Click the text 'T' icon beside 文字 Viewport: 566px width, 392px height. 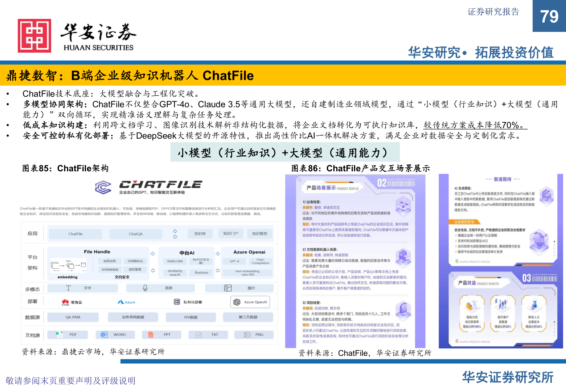(x=68, y=288)
